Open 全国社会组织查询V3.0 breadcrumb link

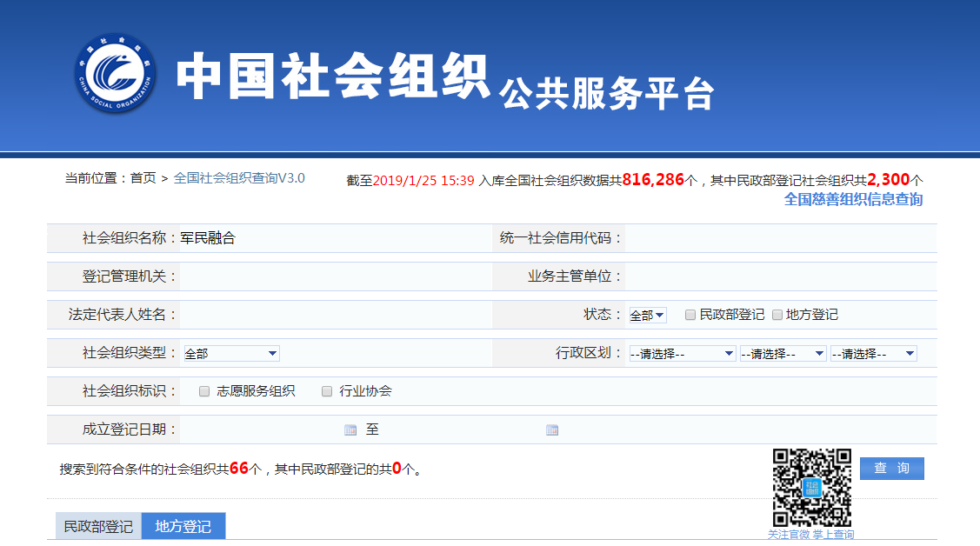(x=239, y=178)
